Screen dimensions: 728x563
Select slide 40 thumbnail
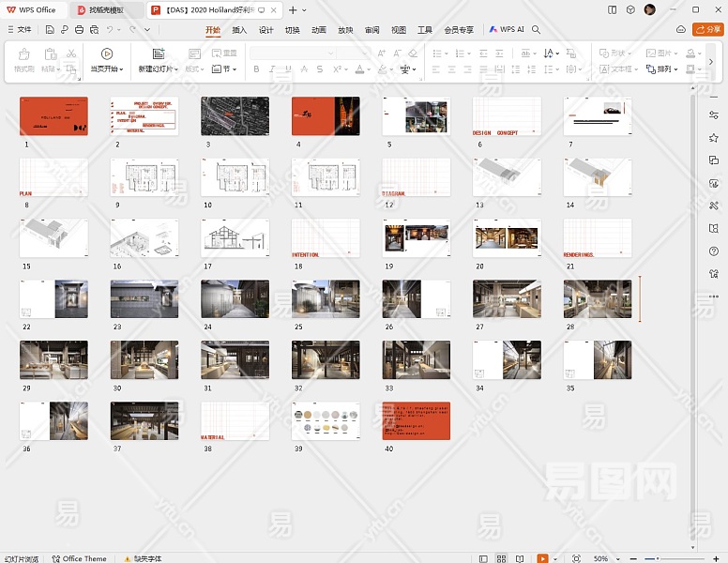[x=416, y=421]
